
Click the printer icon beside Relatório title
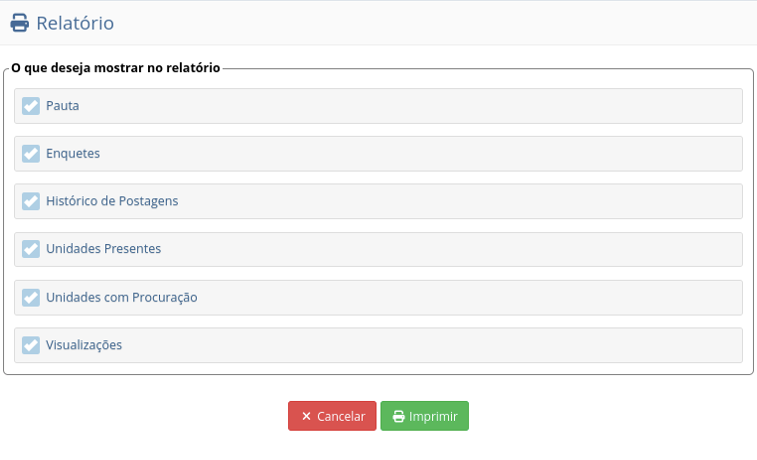20,22
